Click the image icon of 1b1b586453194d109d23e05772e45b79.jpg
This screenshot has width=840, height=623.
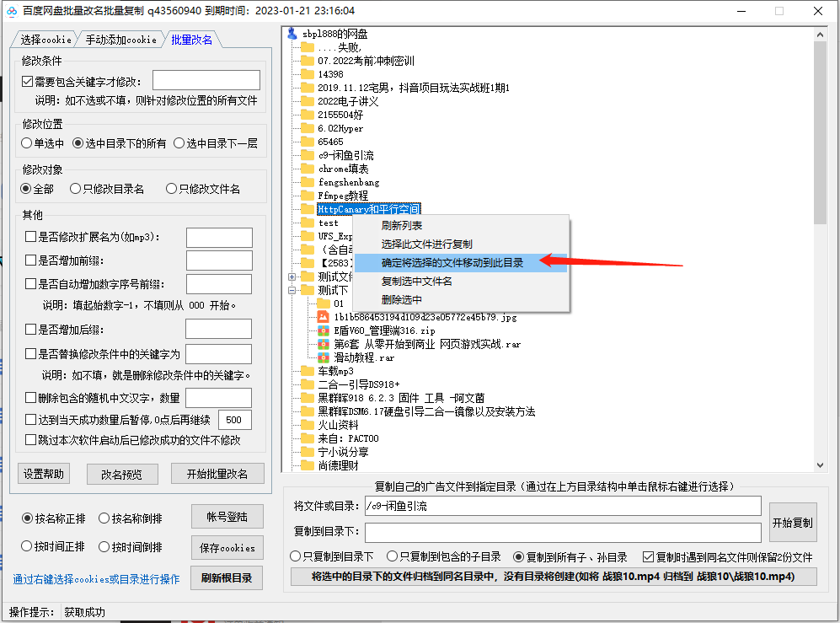(x=323, y=317)
